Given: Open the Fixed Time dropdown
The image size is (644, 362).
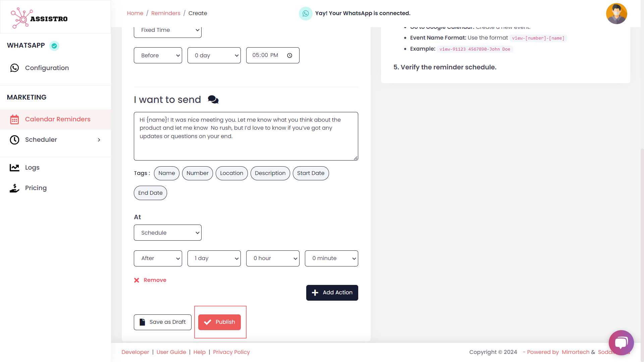Looking at the screenshot, I should pyautogui.click(x=167, y=30).
